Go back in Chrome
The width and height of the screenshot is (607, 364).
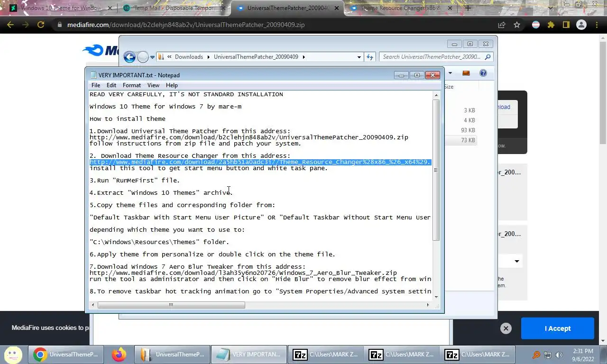click(x=10, y=25)
